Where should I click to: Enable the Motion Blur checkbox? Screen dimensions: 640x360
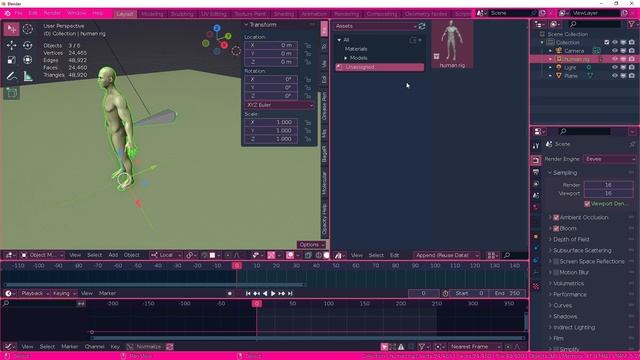(556, 272)
